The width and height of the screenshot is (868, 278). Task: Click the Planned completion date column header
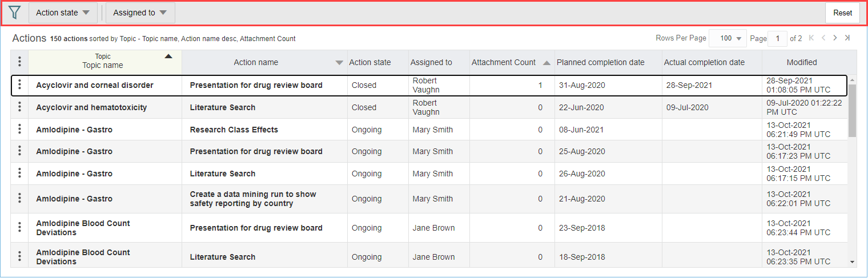(x=600, y=62)
